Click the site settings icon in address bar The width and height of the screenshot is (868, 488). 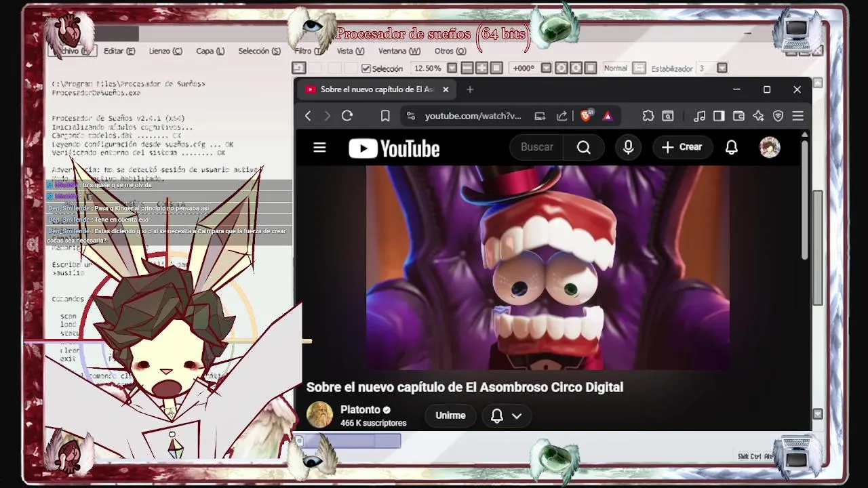410,116
